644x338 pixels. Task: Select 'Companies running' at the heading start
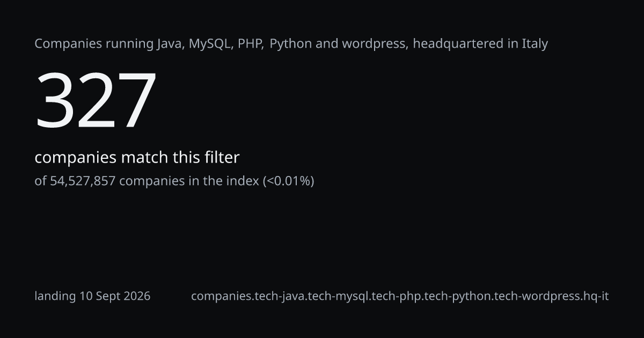click(x=94, y=44)
